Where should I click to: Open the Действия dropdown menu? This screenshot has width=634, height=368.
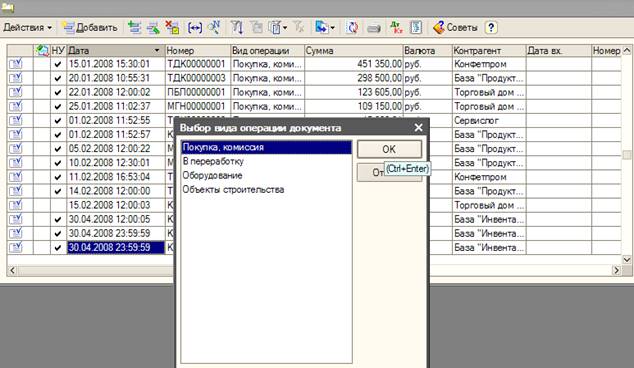27,27
